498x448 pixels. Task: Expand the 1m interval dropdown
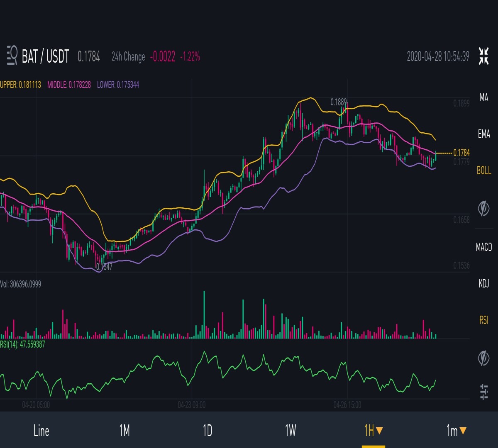point(456,431)
